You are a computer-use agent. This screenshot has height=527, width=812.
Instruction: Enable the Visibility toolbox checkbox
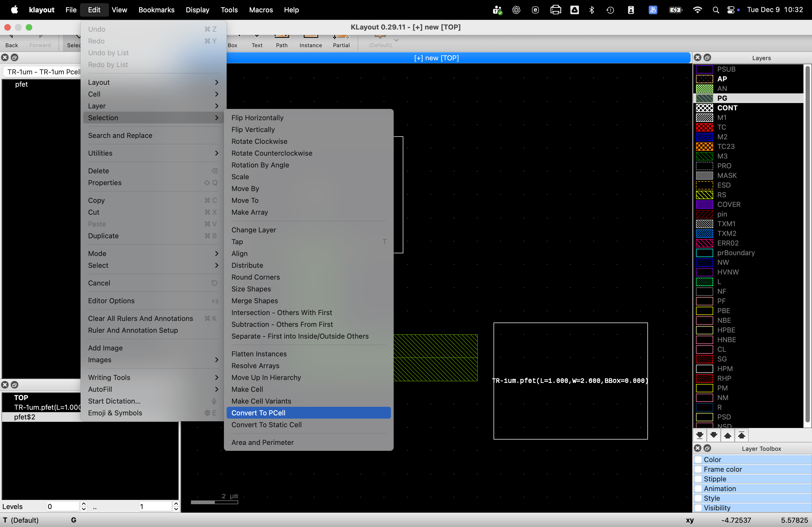coord(698,508)
